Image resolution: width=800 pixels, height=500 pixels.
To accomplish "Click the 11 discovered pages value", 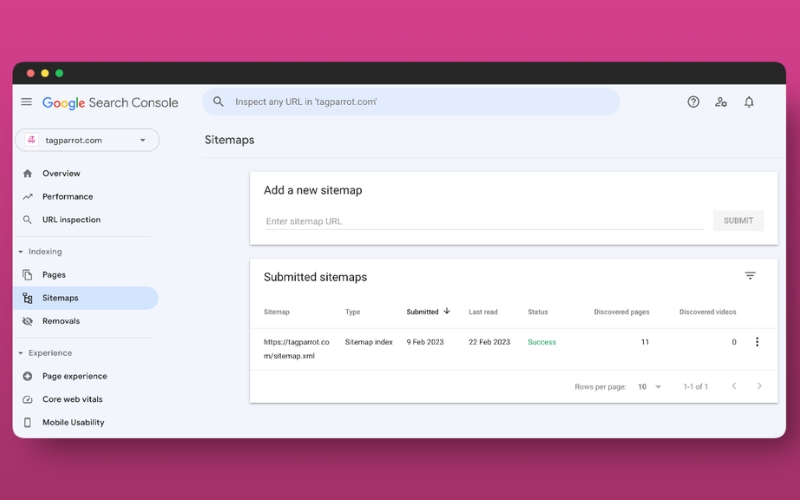I will pyautogui.click(x=645, y=342).
